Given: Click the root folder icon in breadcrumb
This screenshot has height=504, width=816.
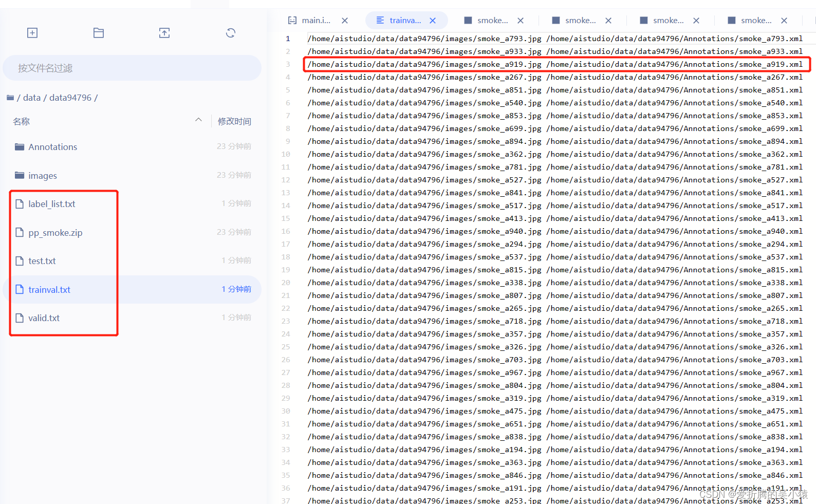Looking at the screenshot, I should [x=10, y=98].
